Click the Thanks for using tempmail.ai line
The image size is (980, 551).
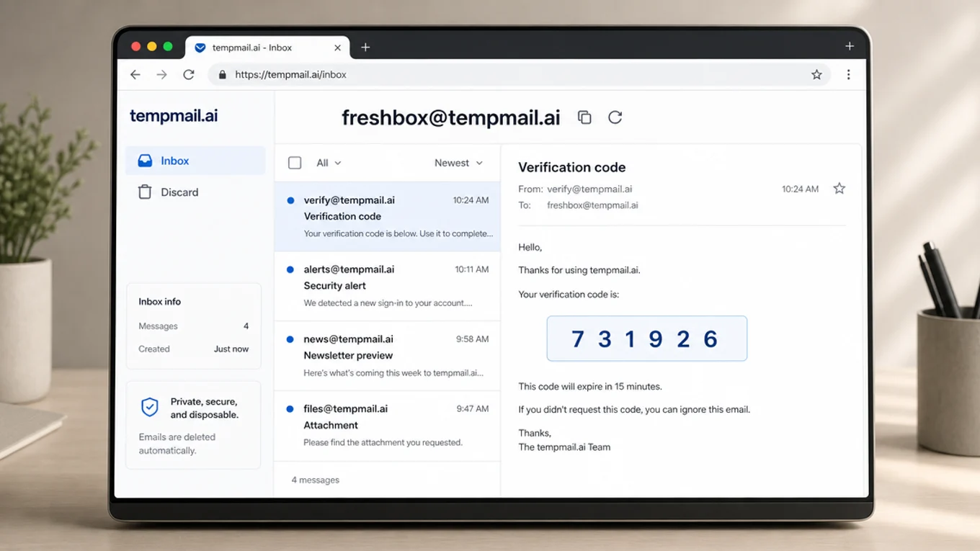[x=579, y=271]
